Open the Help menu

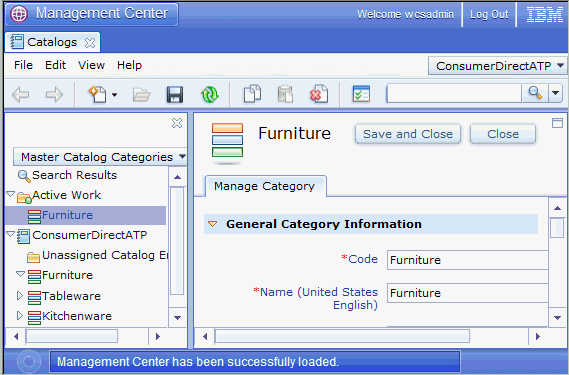(129, 65)
